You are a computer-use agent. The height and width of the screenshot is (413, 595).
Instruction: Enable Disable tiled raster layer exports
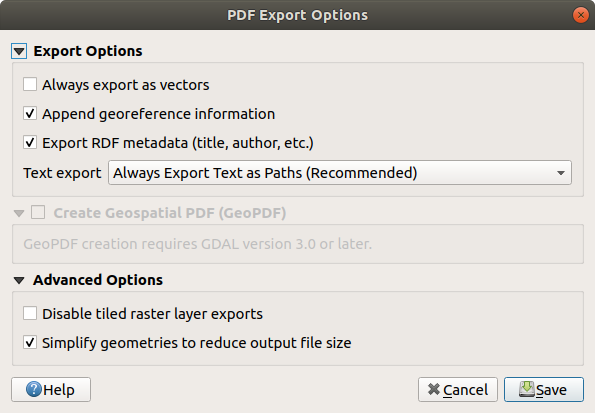point(30,314)
